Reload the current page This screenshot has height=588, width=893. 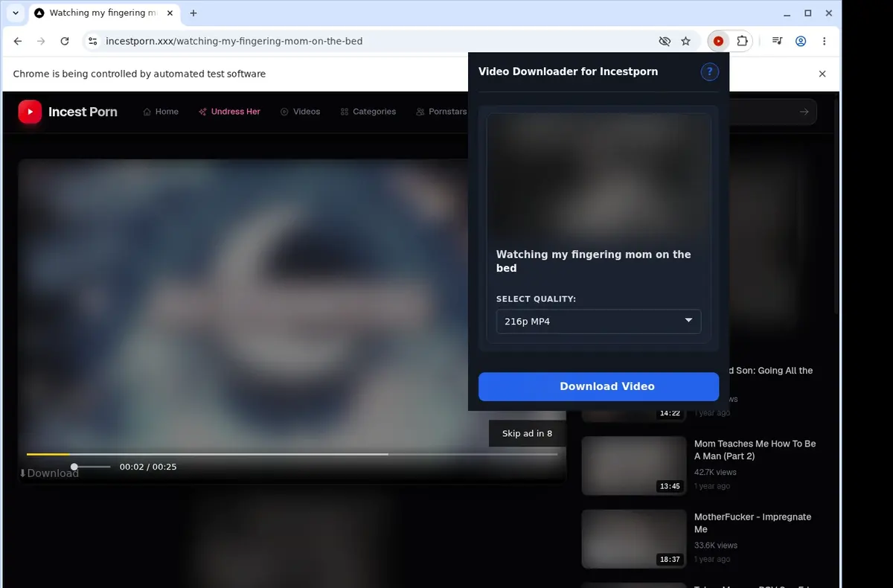click(65, 42)
